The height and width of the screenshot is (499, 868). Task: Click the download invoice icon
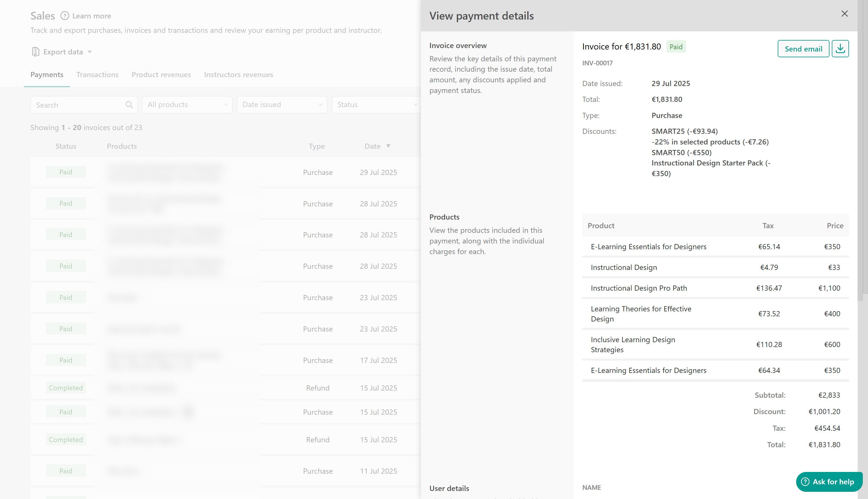coord(840,49)
